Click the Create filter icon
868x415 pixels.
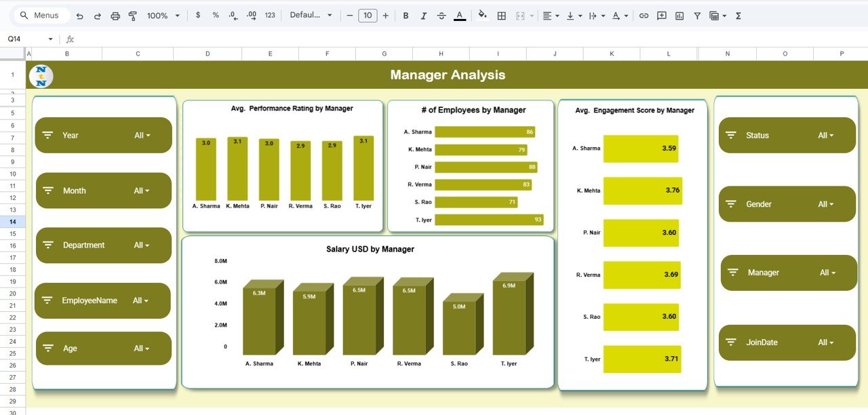click(x=696, y=15)
